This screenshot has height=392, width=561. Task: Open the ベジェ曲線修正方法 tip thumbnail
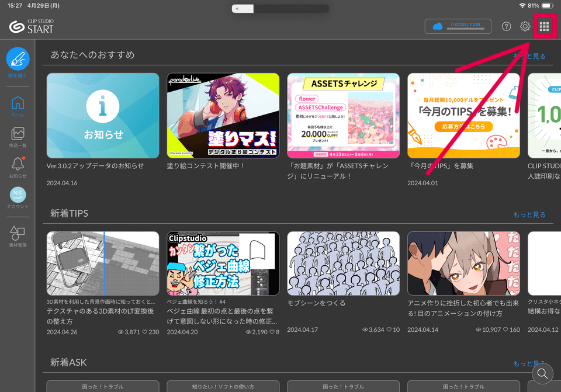(223, 263)
